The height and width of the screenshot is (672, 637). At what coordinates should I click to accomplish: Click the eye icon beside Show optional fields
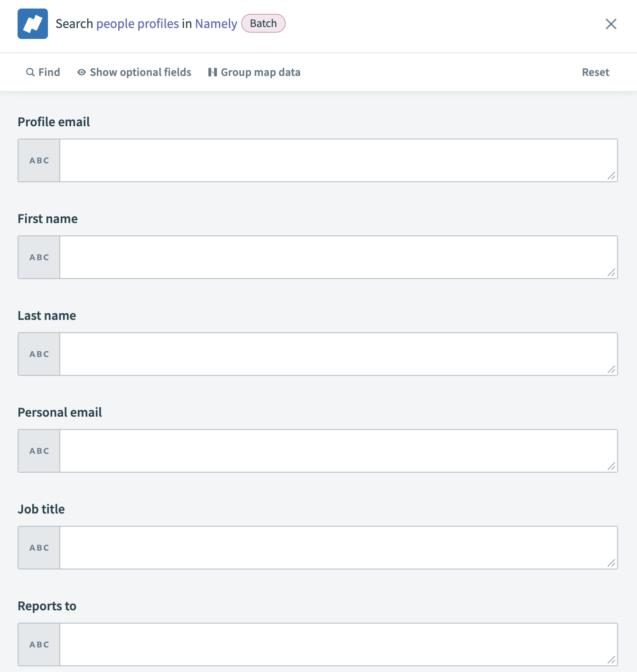coord(81,72)
